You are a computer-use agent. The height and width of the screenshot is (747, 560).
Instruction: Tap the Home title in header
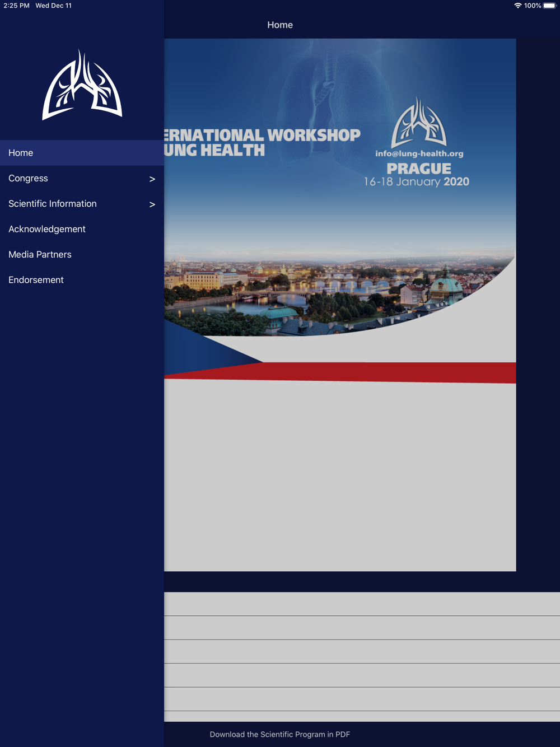280,25
